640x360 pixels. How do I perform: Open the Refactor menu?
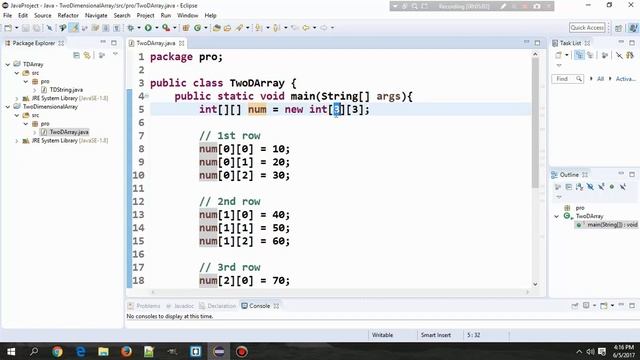point(68,16)
